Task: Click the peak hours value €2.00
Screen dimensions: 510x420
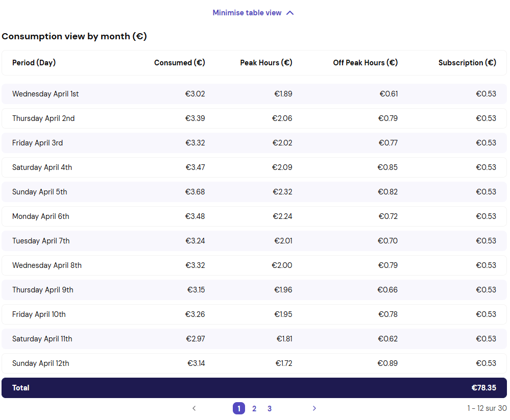Action: click(x=282, y=265)
